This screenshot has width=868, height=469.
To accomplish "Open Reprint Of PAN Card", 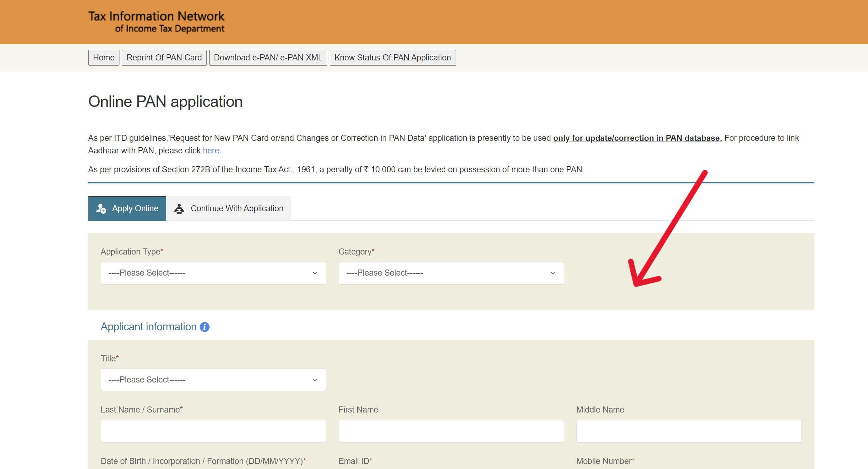I will 164,58.
